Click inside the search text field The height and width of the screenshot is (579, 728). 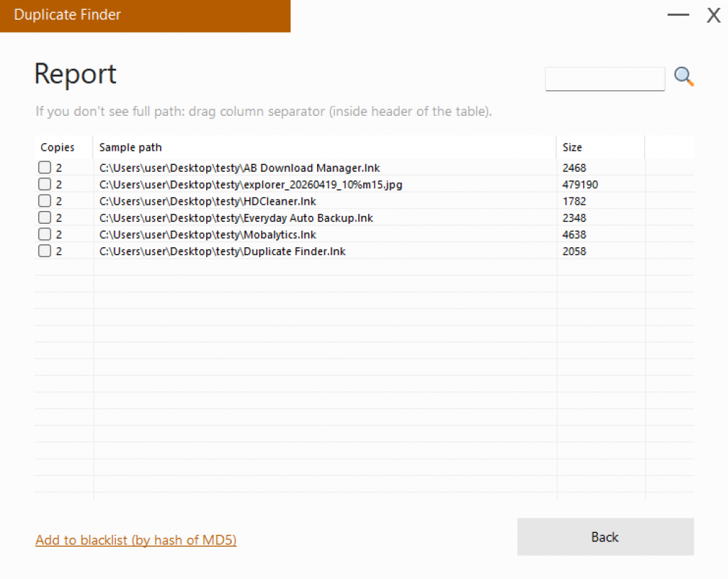(x=604, y=78)
